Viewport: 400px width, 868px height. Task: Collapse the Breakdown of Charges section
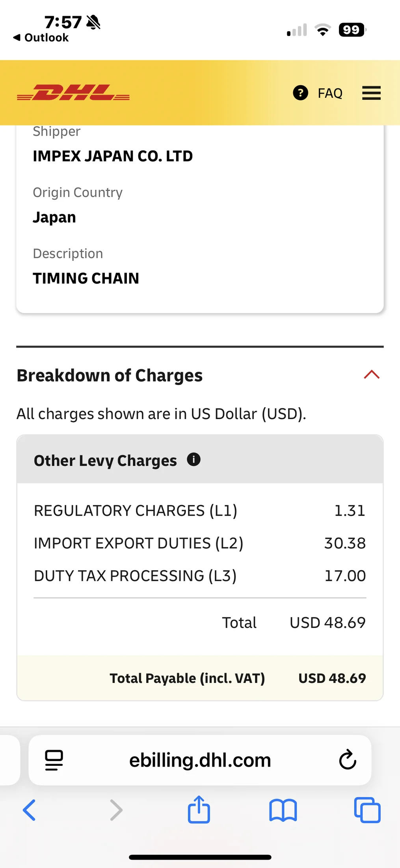point(372,375)
